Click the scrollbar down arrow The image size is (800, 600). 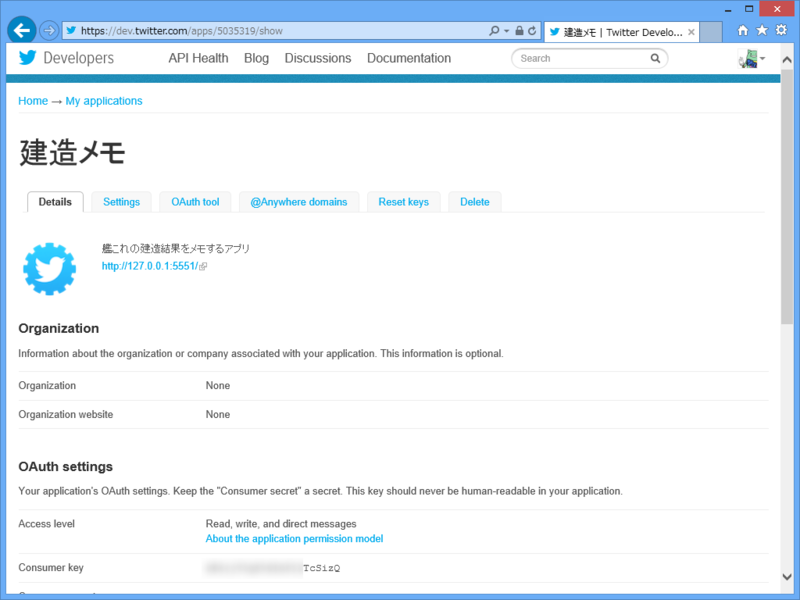[787, 577]
